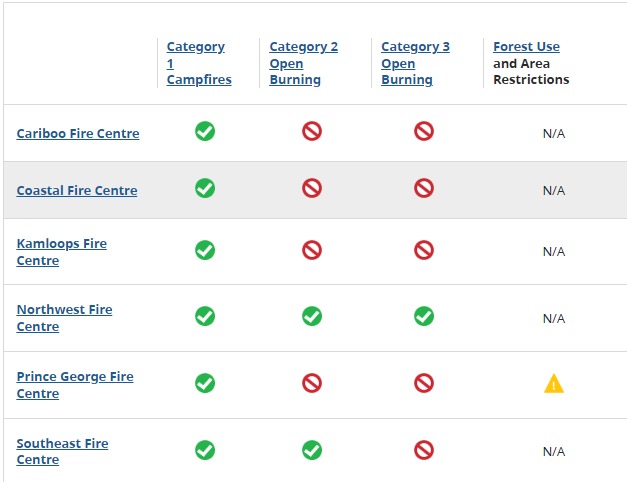
Task: Open Category 1 Campfires header link
Action: [199, 63]
